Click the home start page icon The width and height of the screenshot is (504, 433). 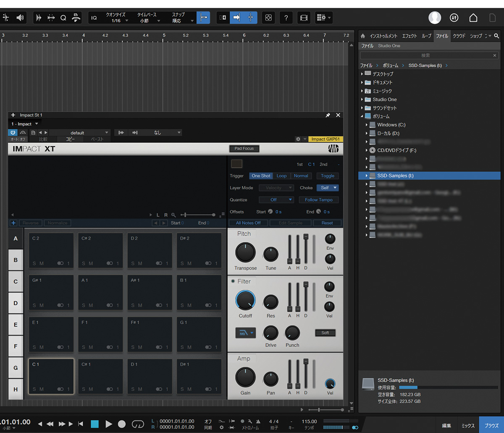click(x=473, y=18)
